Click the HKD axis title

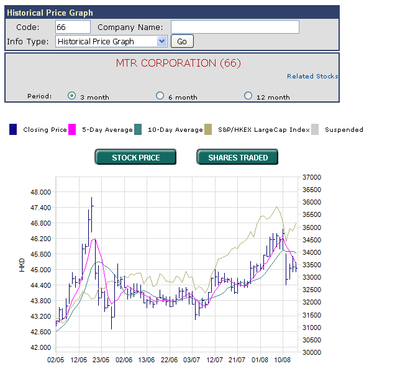click(22, 265)
